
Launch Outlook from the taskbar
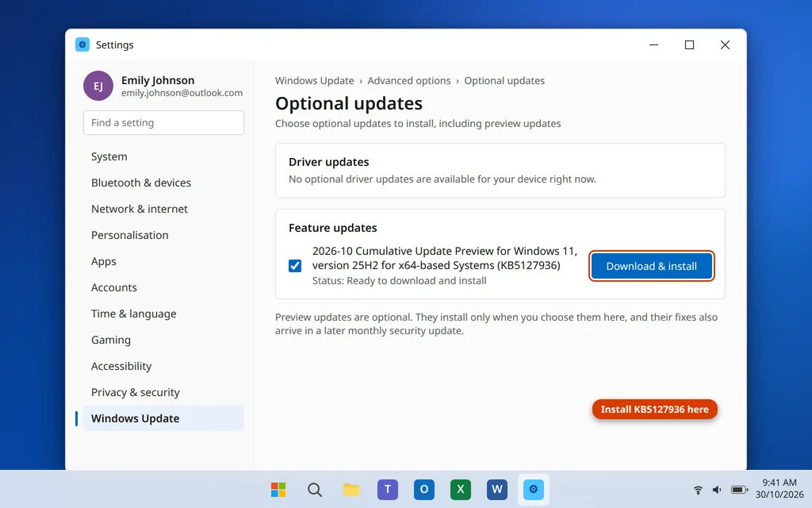[x=424, y=489]
